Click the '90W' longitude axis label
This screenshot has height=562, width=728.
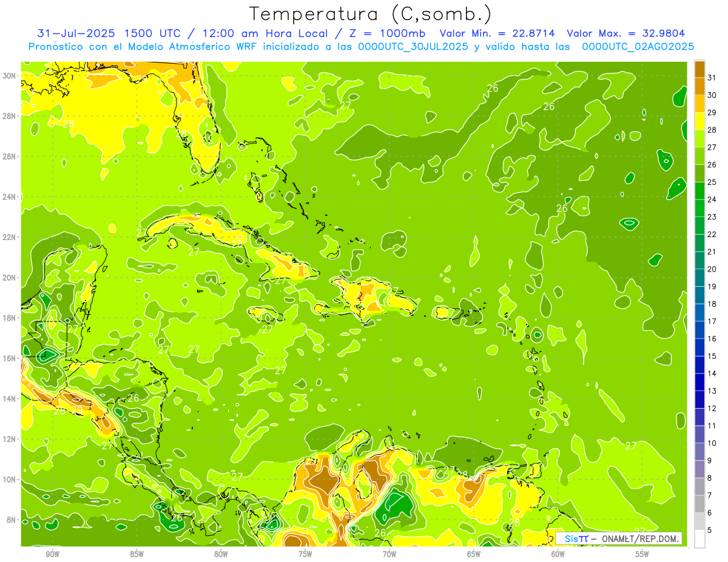coord(53,554)
